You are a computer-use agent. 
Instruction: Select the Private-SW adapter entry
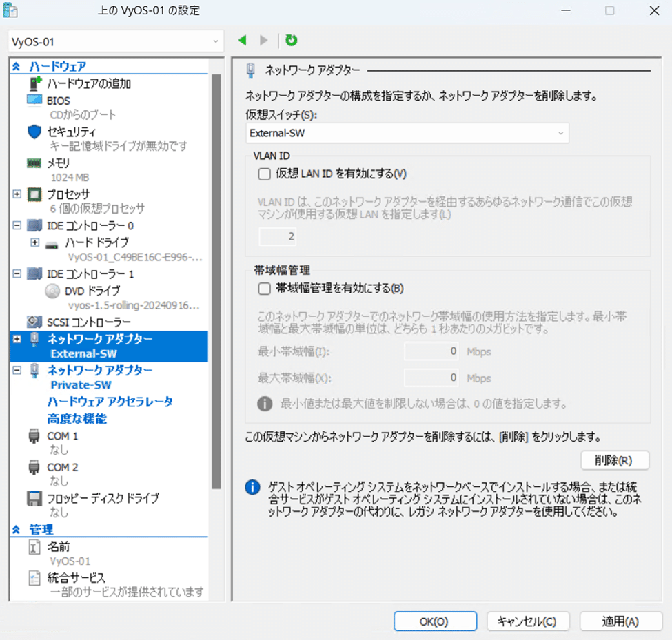pos(110,377)
